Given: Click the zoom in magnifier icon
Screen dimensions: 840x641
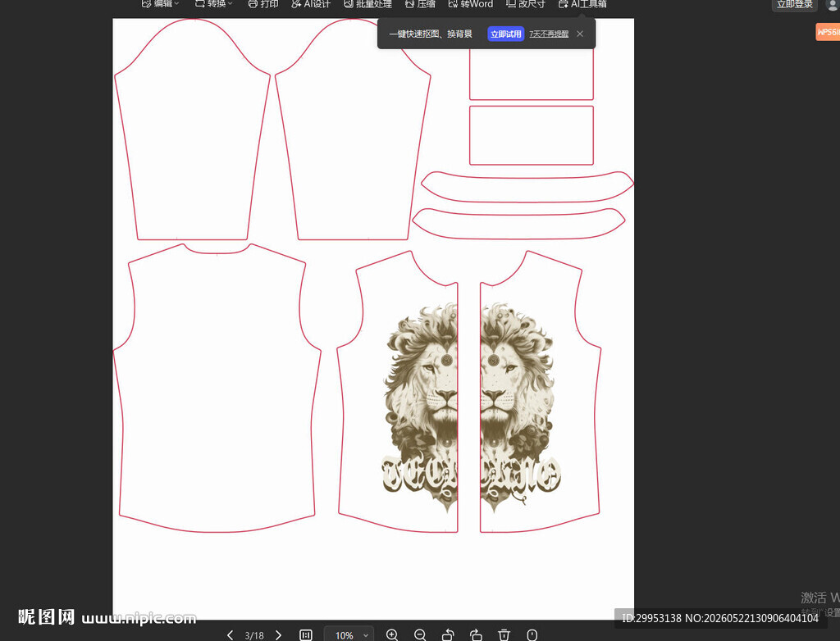Looking at the screenshot, I should tap(392, 635).
